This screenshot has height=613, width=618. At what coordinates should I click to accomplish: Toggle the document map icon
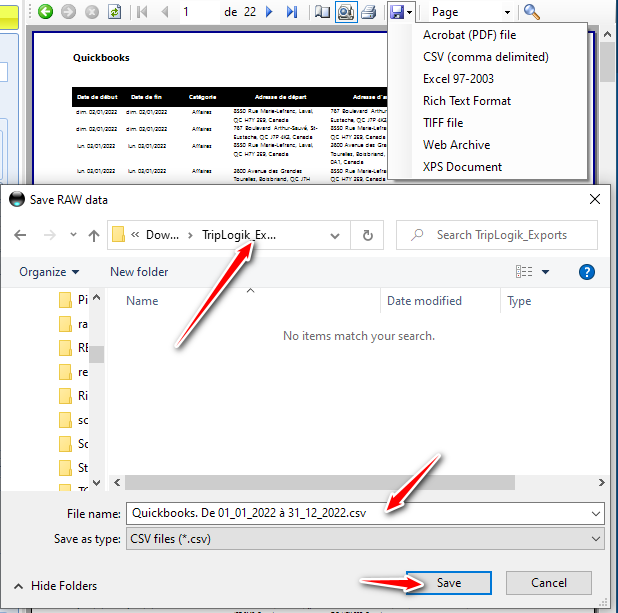pyautogui.click(x=322, y=12)
